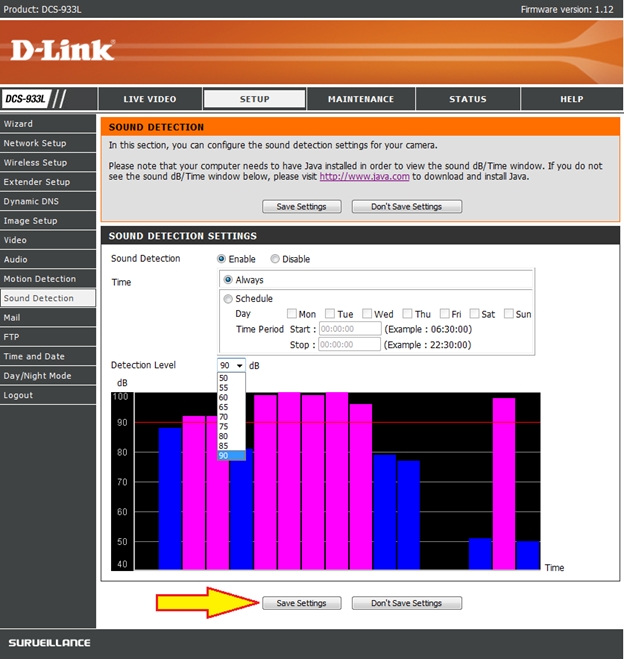This screenshot has width=624, height=659.
Task: Pick 70 dB in the dropdown list
Action: pyautogui.click(x=223, y=416)
